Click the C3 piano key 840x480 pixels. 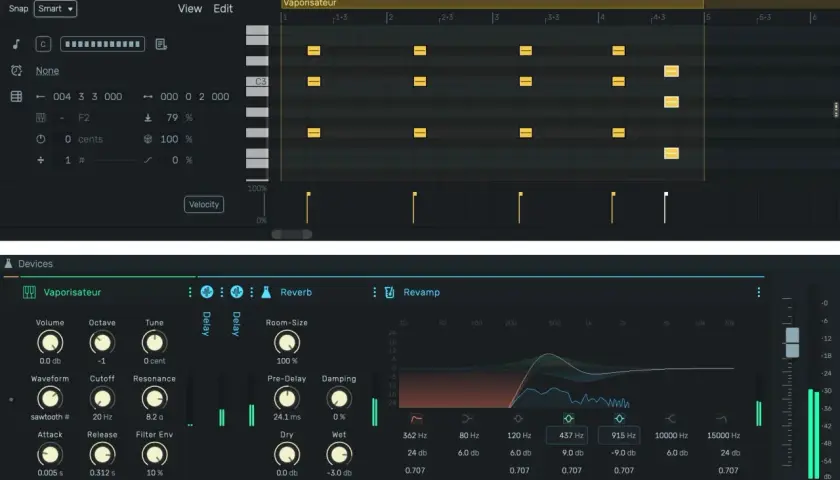(x=257, y=81)
